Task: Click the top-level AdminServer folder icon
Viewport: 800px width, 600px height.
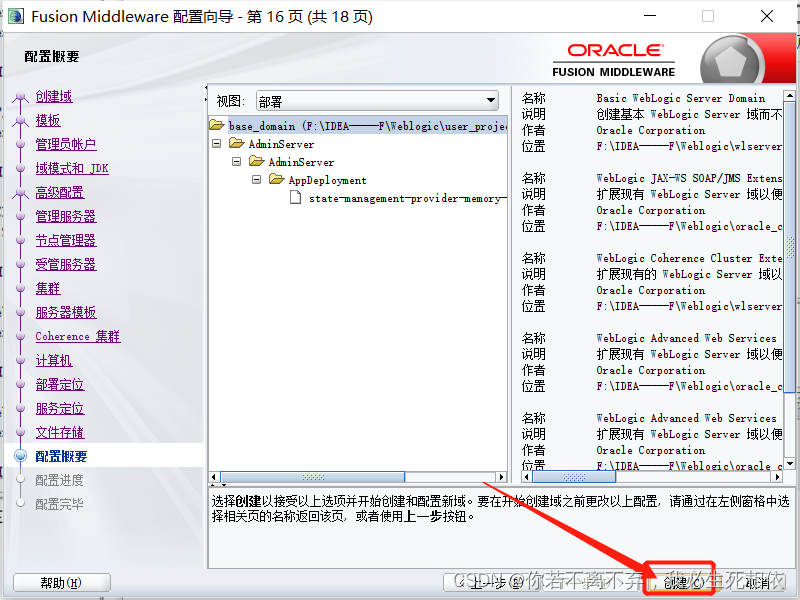Action: (237, 143)
